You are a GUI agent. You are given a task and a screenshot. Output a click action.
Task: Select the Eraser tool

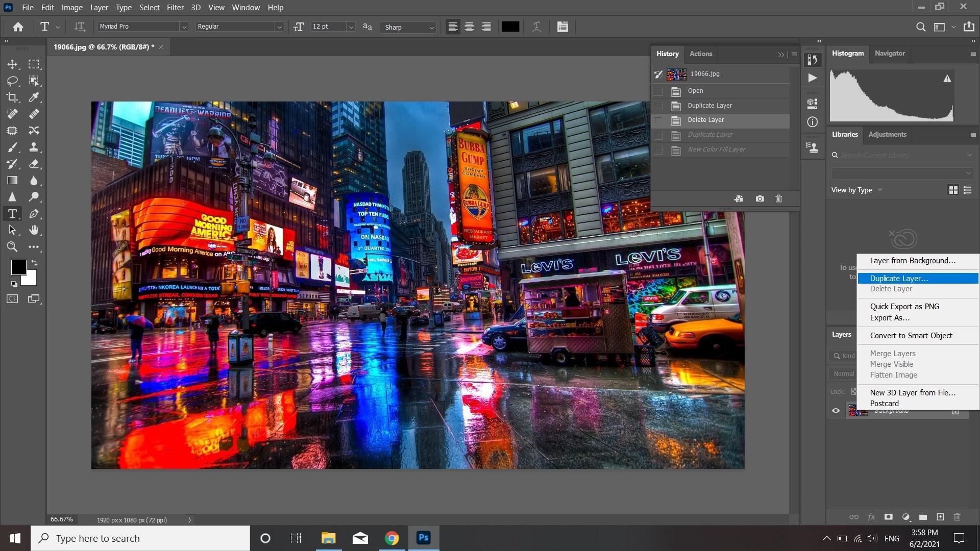tap(34, 164)
